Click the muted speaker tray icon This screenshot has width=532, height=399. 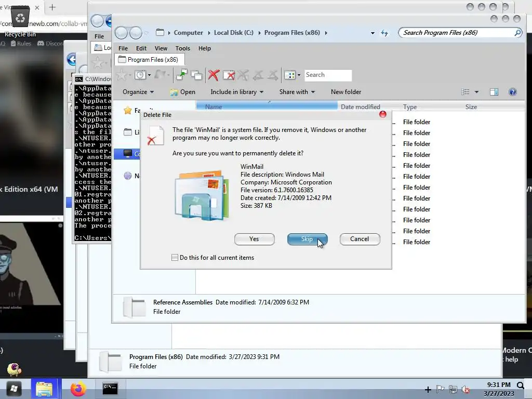[465, 389]
